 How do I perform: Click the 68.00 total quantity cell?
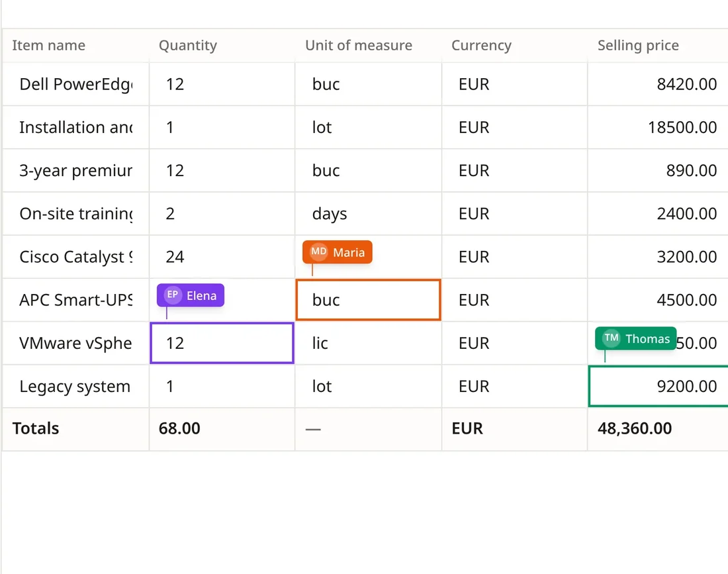click(222, 429)
